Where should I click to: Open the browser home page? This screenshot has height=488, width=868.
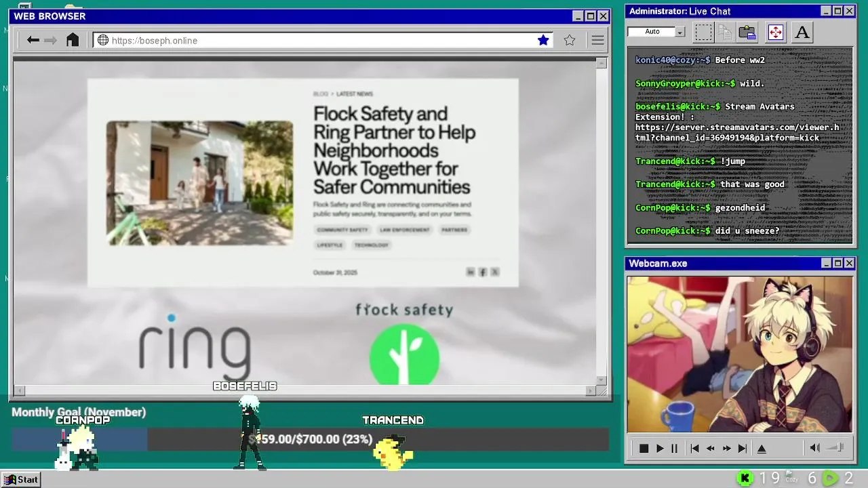click(x=73, y=40)
